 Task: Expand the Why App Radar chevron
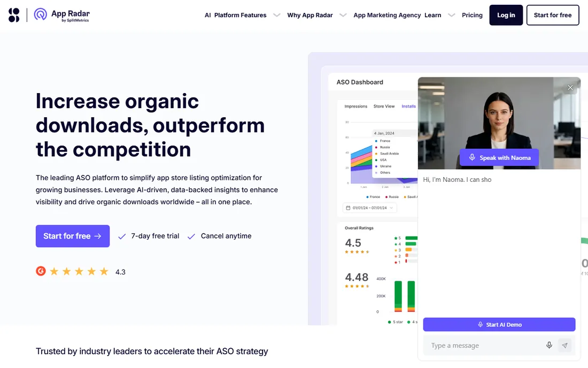[343, 15]
